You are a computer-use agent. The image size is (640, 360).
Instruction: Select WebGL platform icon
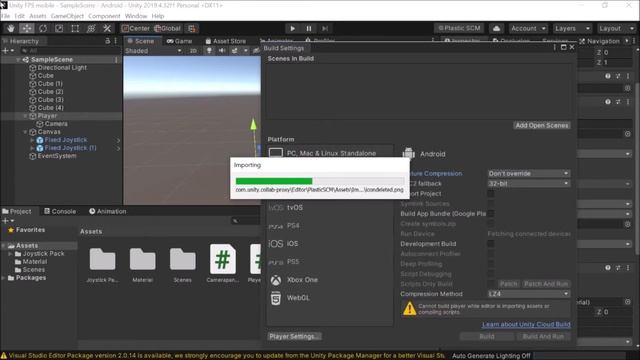coord(276,298)
